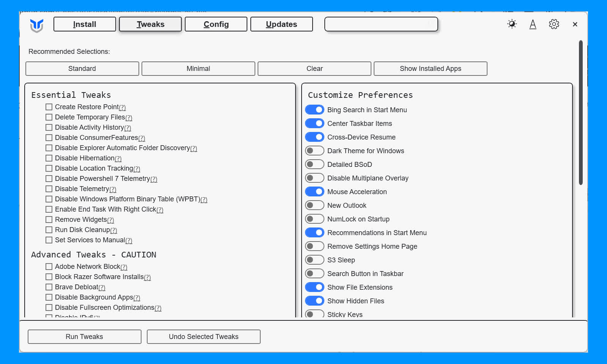Click the WinUtil shield logo icon
This screenshot has width=607, height=364.
coord(37,25)
